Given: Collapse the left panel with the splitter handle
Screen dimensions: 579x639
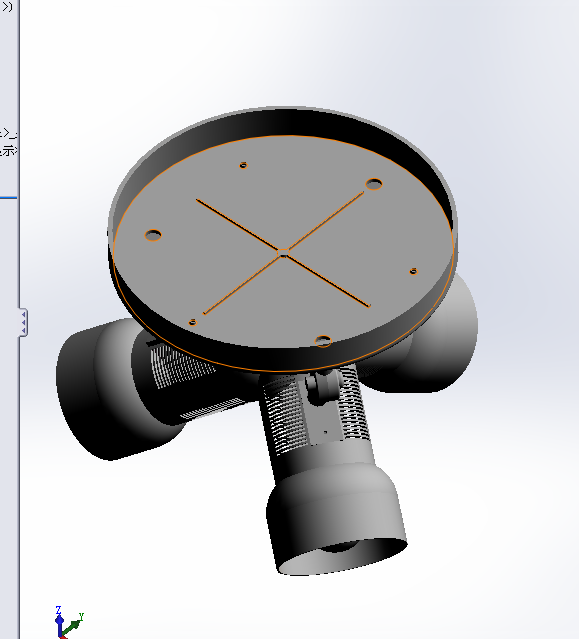Looking at the screenshot, I should point(23,322).
